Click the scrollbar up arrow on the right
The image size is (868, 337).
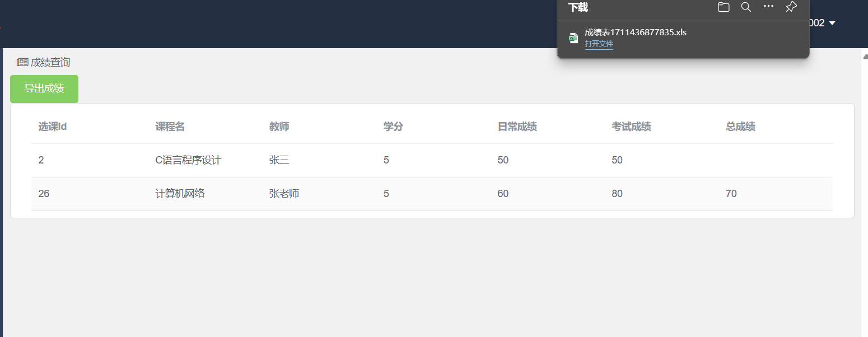(865, 56)
